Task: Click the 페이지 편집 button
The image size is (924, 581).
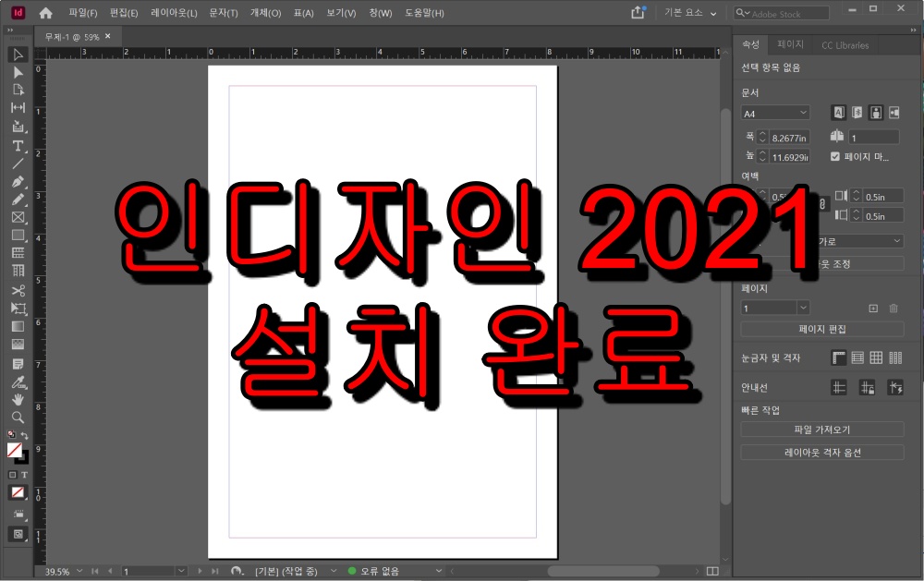Action: click(x=822, y=329)
